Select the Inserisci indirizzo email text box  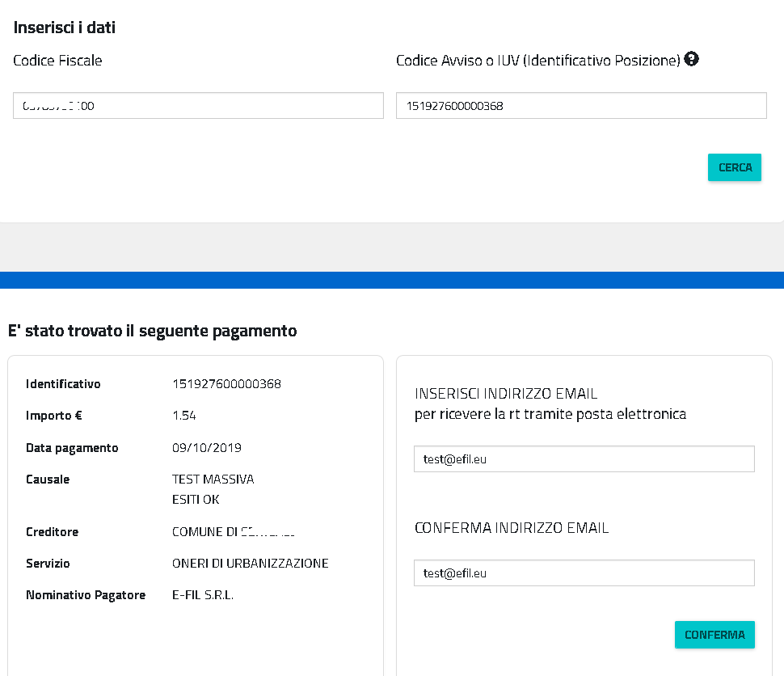click(x=584, y=458)
